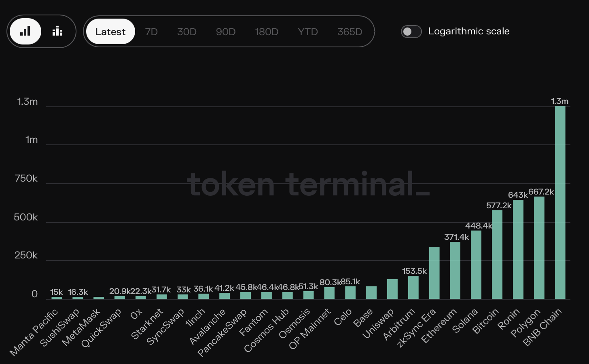The image size is (589, 364).
Task: Click the 667.2k value label
Action: (x=541, y=192)
